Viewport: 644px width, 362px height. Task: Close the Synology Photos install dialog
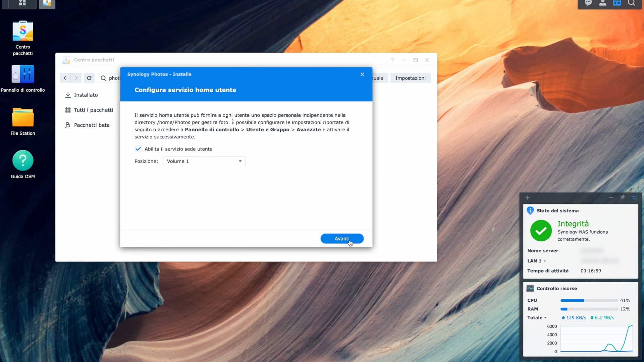[362, 74]
